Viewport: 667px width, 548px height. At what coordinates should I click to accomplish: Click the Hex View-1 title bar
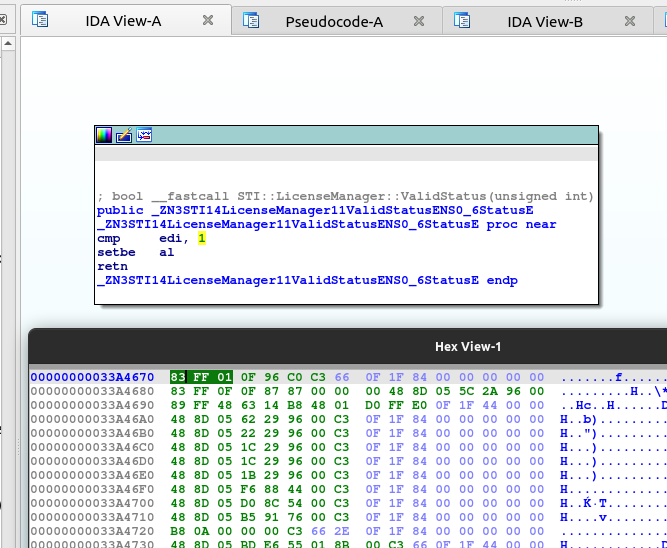pyautogui.click(x=348, y=346)
